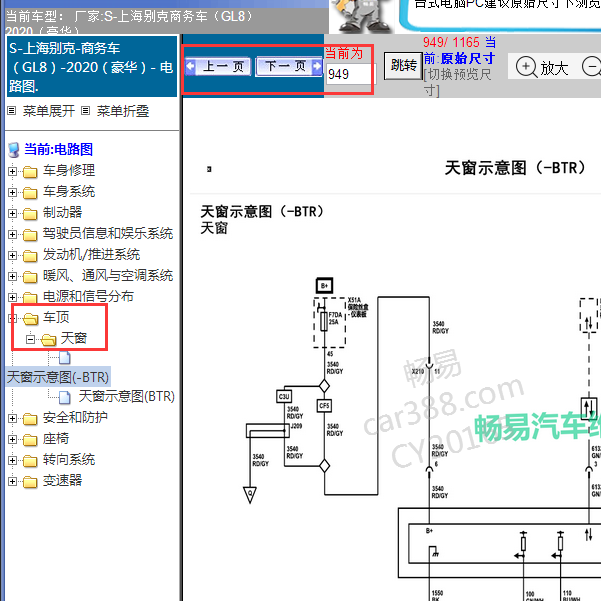Click the 转向系统 folder icon
Image resolution: width=601 pixels, height=601 pixels.
tap(30, 461)
